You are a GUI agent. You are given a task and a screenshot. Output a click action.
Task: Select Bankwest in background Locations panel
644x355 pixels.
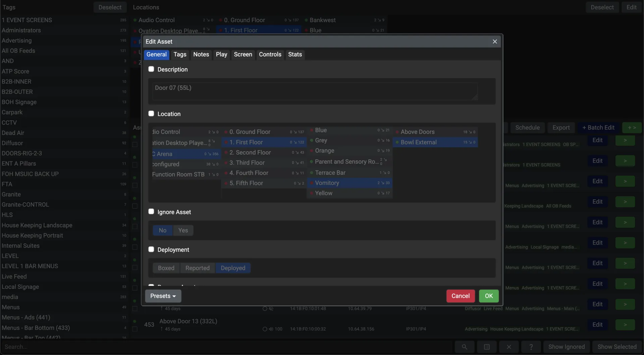pyautogui.click(x=345, y=20)
